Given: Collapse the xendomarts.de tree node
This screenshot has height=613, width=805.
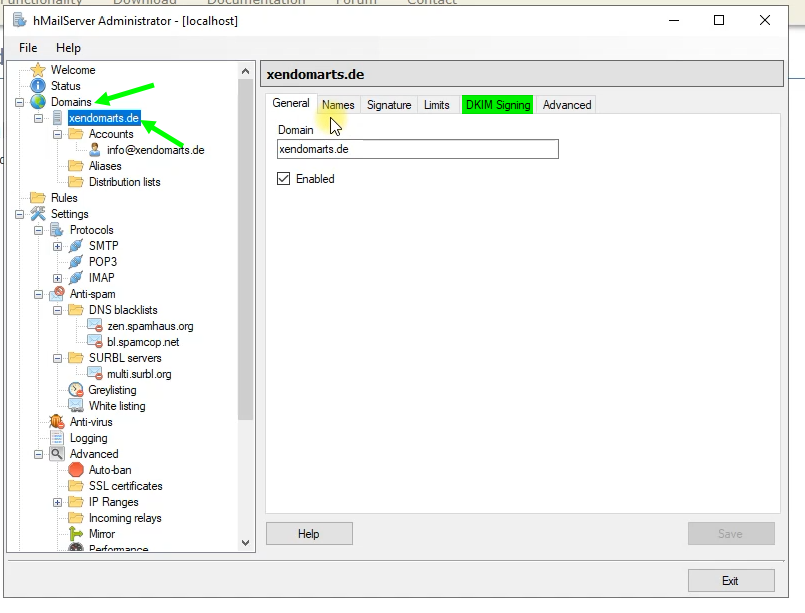Looking at the screenshot, I should click(x=39, y=118).
